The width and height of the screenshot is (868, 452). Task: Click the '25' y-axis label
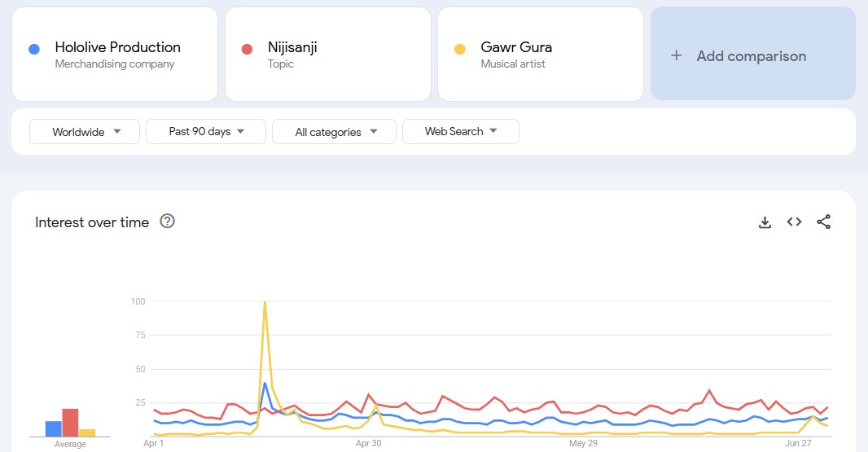click(x=140, y=402)
